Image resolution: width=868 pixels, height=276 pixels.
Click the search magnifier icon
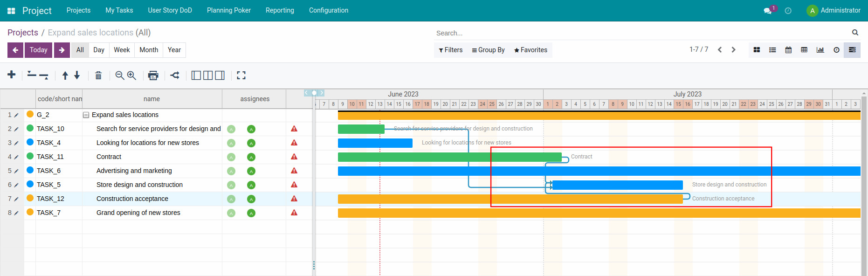tap(855, 33)
